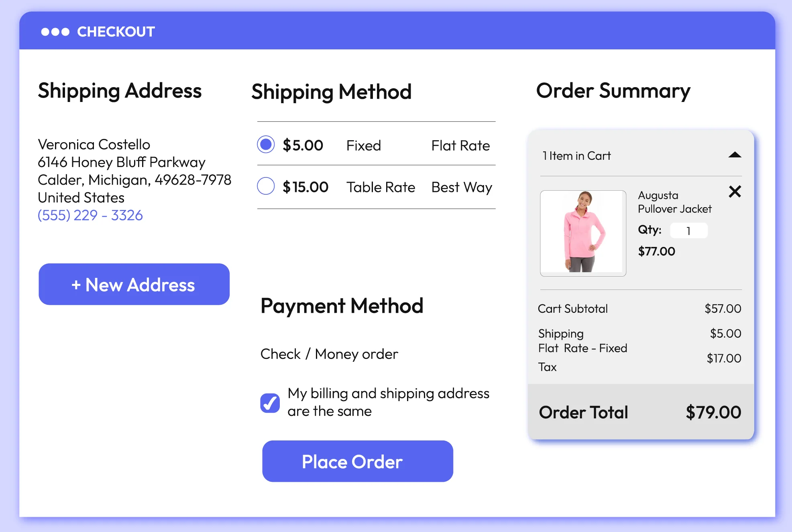This screenshot has height=532, width=792.
Task: Click the three dots window icon
Action: [55, 32]
